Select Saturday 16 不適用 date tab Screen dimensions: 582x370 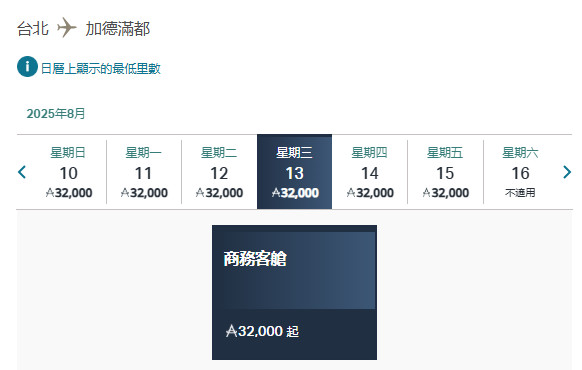coord(520,172)
